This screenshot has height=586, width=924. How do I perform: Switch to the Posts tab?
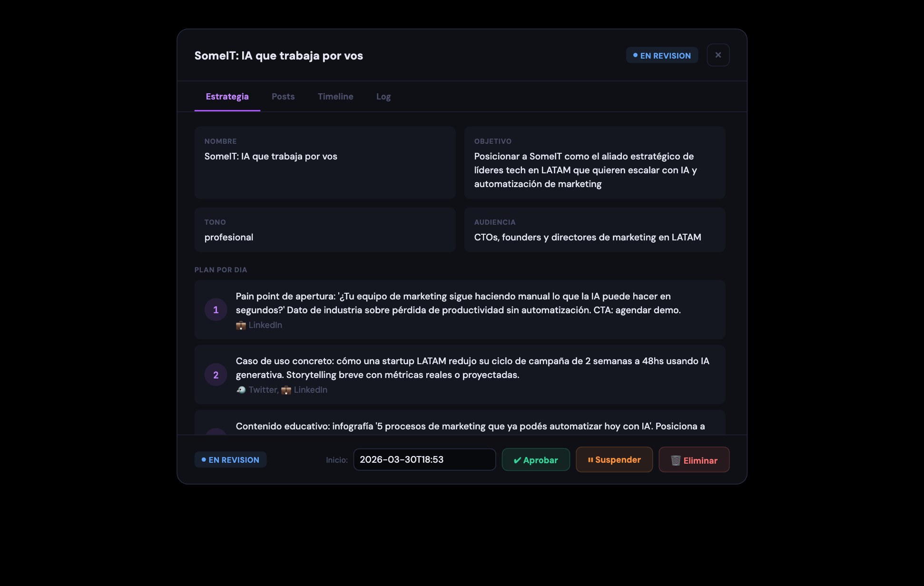[x=283, y=97]
